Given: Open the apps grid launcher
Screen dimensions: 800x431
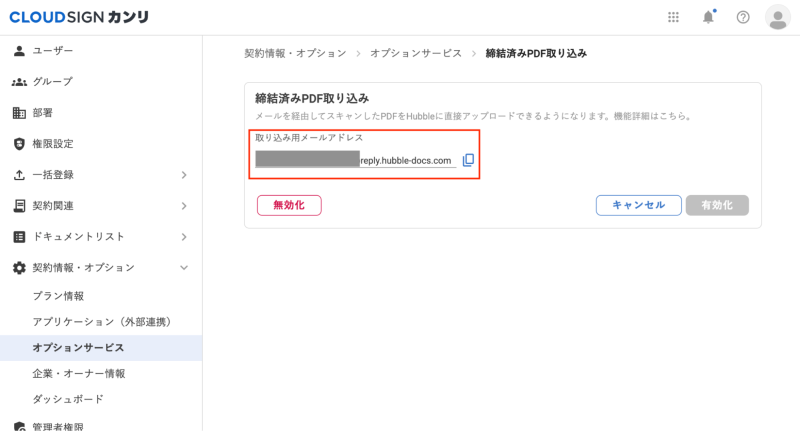Looking at the screenshot, I should (674, 17).
